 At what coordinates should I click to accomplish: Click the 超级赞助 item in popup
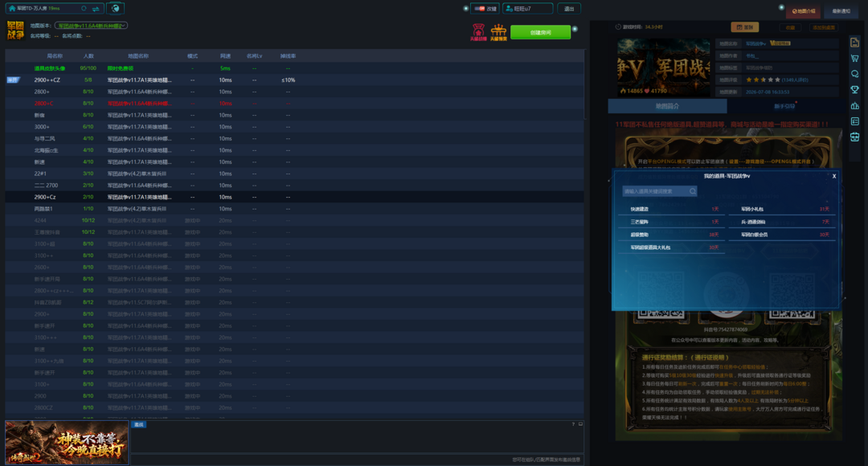click(672, 235)
